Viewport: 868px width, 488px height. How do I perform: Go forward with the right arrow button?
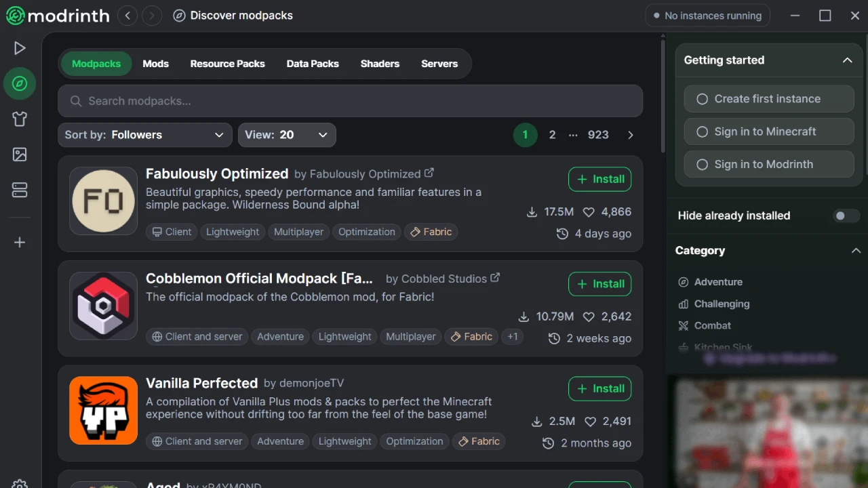152,16
